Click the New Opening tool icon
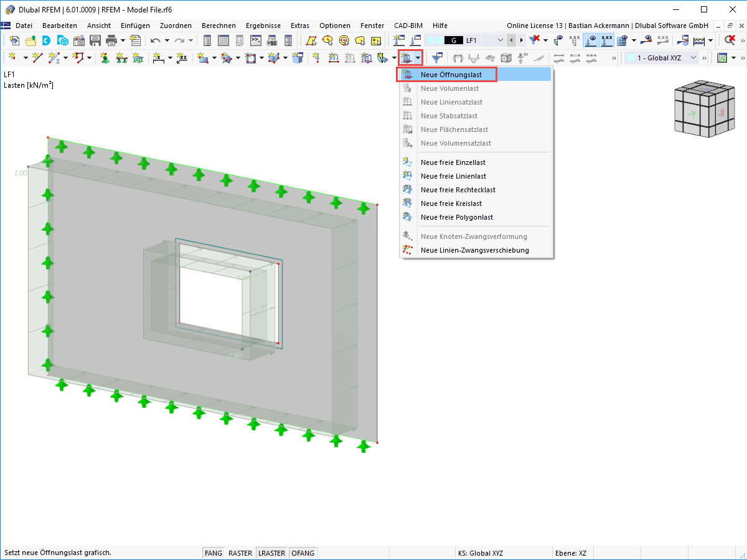This screenshot has height=560, width=747. tap(250, 58)
